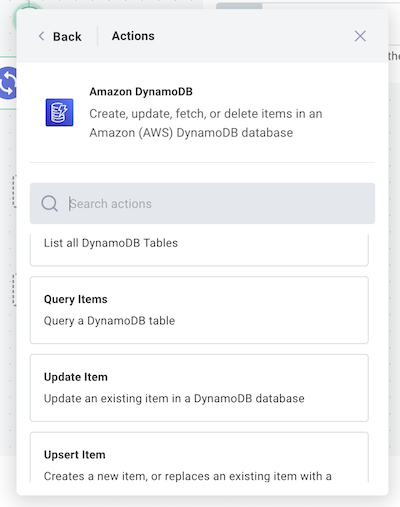Click the 'Create, update, fetch, or delete items' description
Image resolution: width=400 pixels, height=507 pixels.
click(206, 123)
